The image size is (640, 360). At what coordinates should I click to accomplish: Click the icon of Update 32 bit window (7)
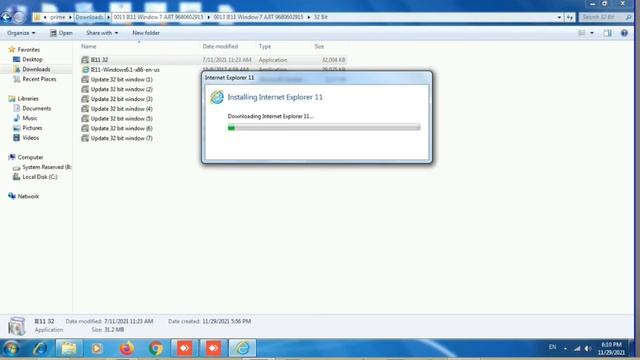tap(85, 138)
